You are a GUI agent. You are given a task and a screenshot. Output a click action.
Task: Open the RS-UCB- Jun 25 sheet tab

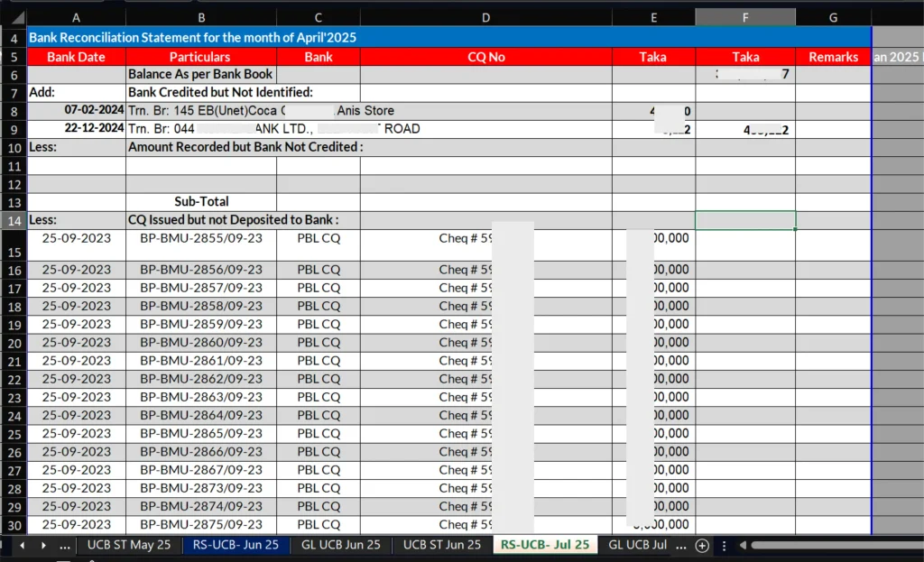click(x=236, y=545)
